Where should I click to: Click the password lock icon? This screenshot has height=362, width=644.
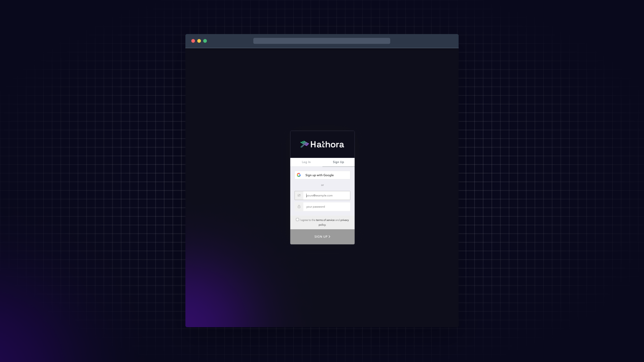299,206
